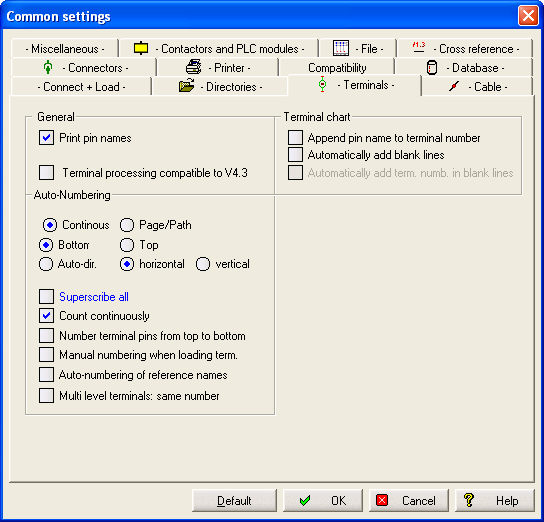Select the Page/Path radio button
The width and height of the screenshot is (544, 522).
pos(127,225)
